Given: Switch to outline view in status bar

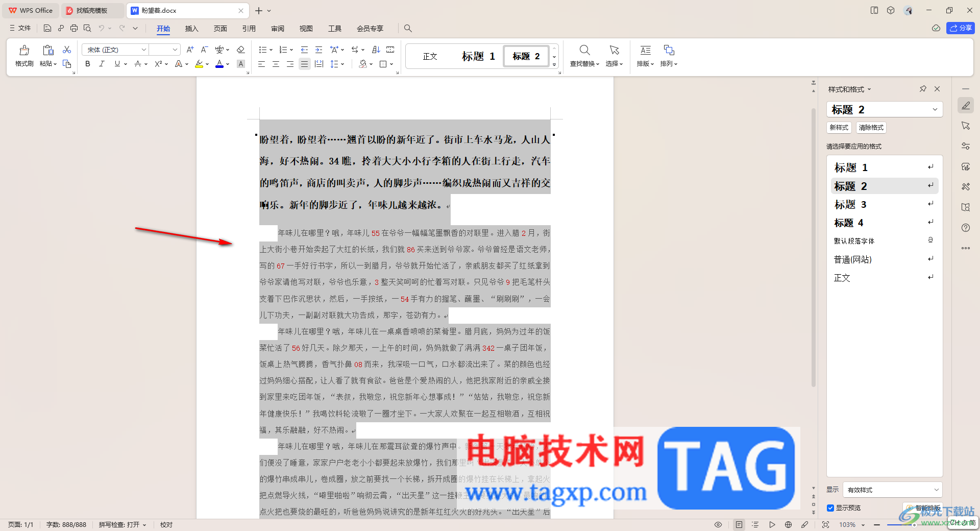Looking at the screenshot, I should click(755, 524).
